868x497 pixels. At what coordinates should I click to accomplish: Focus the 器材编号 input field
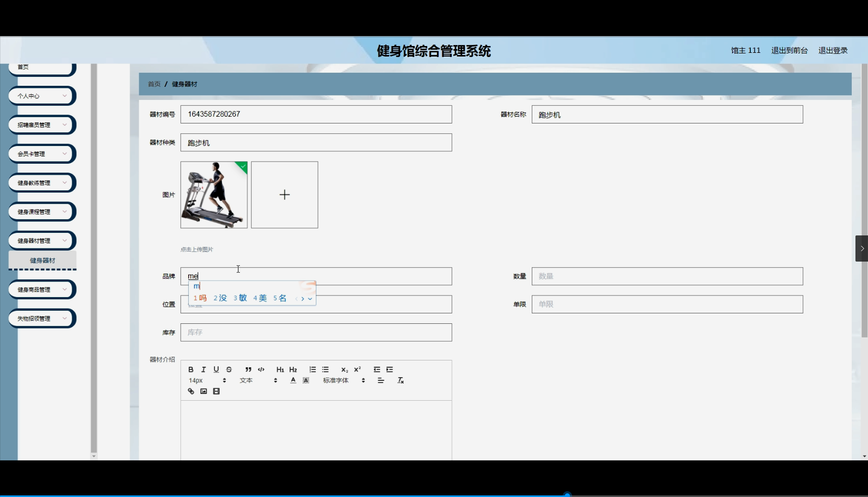[316, 115]
